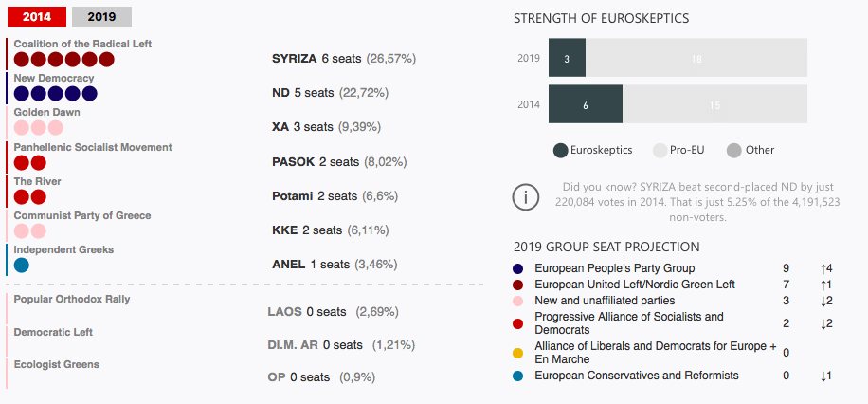Viewport: 868px width, 404px height.
Task: Click the Progressive Alliance of Socialists and Democrats entry
Action: (628, 322)
